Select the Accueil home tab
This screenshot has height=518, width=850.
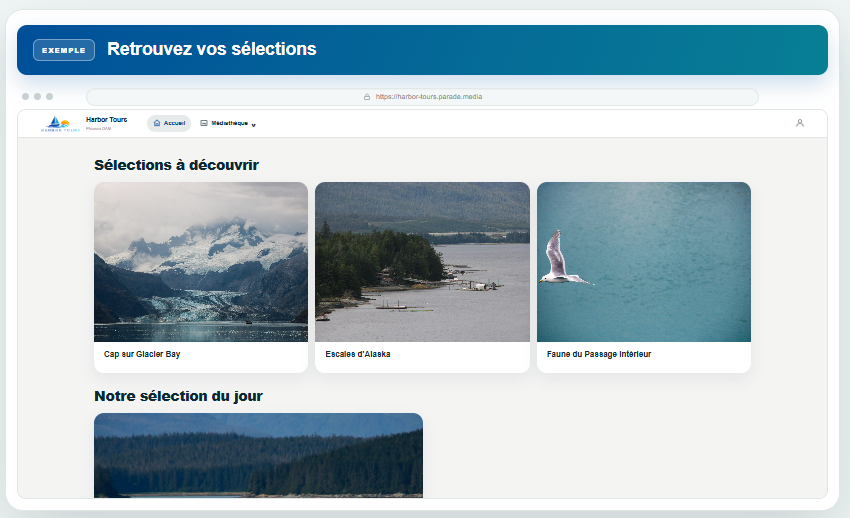(x=169, y=123)
